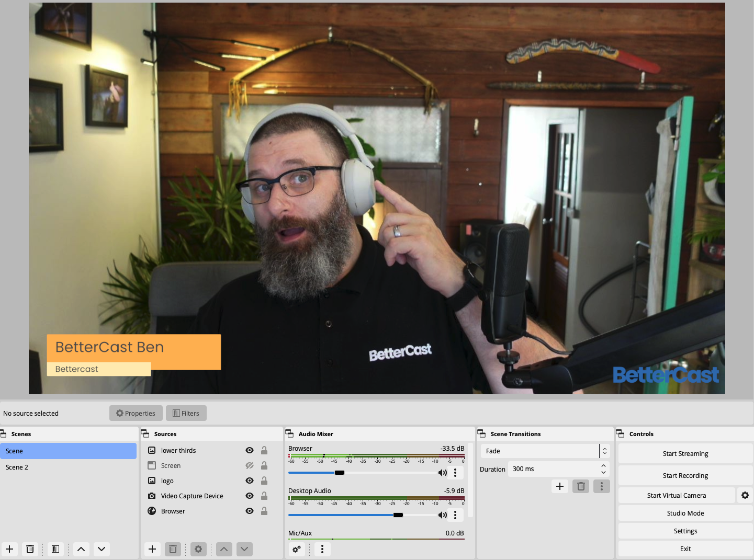
Task: Move source down arrow in Sources
Action: point(244,549)
